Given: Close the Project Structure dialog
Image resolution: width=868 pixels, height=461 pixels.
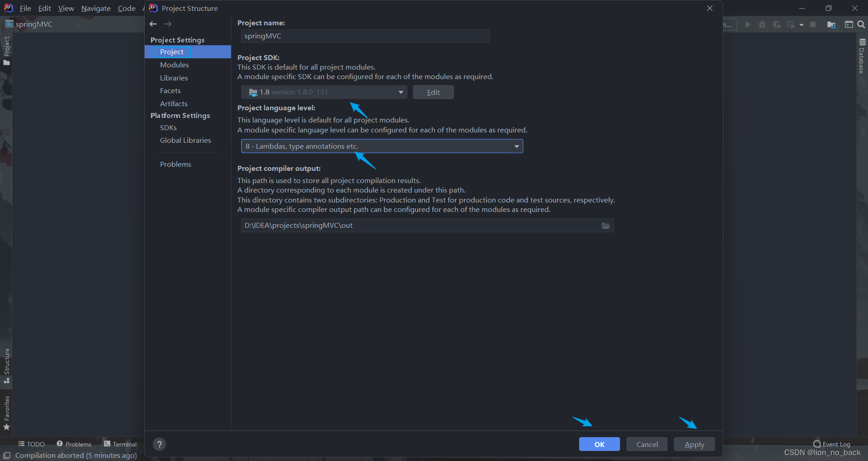Looking at the screenshot, I should [x=710, y=8].
